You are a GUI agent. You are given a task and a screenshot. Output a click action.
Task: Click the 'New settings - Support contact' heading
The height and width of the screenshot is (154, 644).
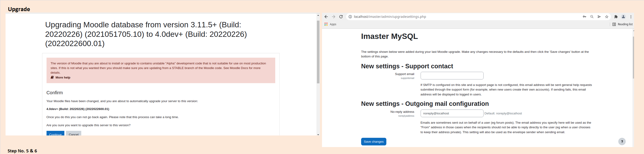(x=407, y=66)
